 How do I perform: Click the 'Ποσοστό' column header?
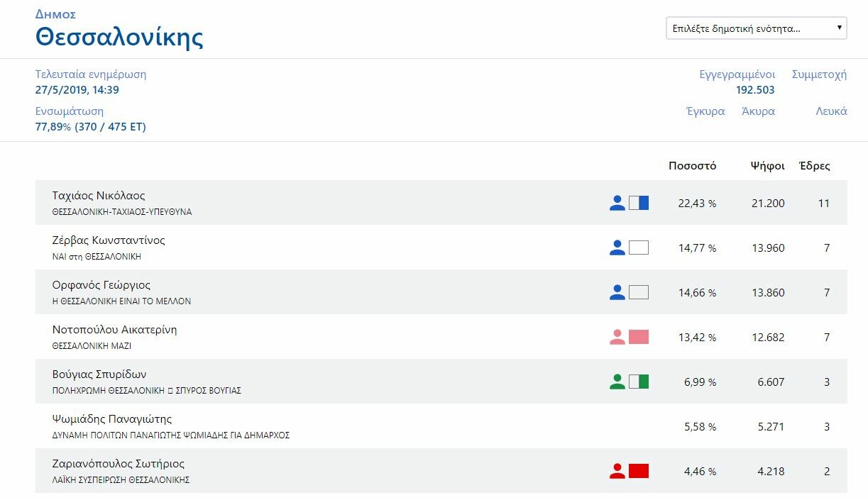[x=693, y=166]
